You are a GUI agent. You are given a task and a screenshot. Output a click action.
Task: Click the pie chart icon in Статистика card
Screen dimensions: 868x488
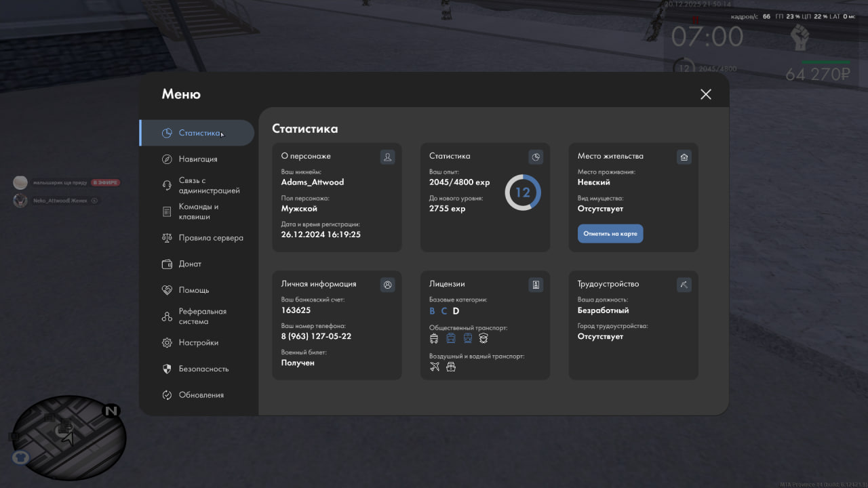pos(536,157)
